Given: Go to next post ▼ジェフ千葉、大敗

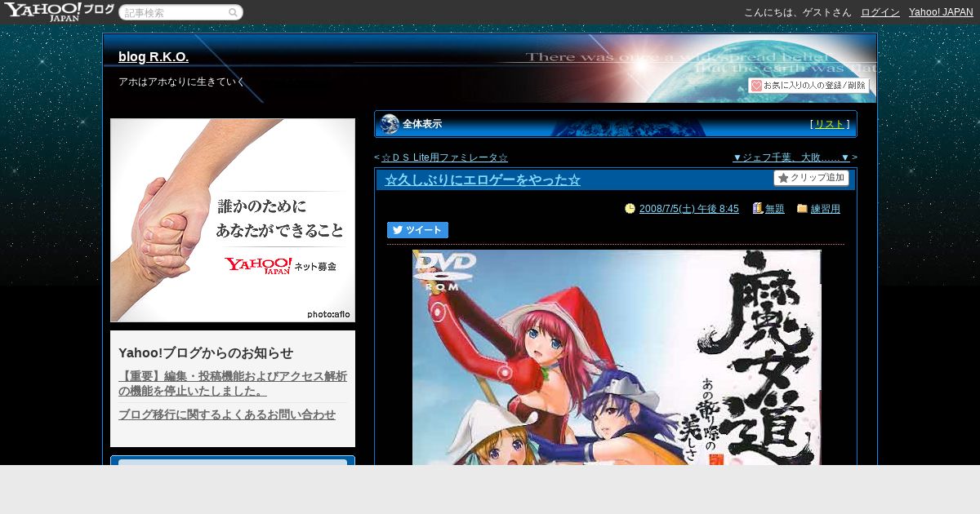Looking at the screenshot, I should [x=791, y=157].
